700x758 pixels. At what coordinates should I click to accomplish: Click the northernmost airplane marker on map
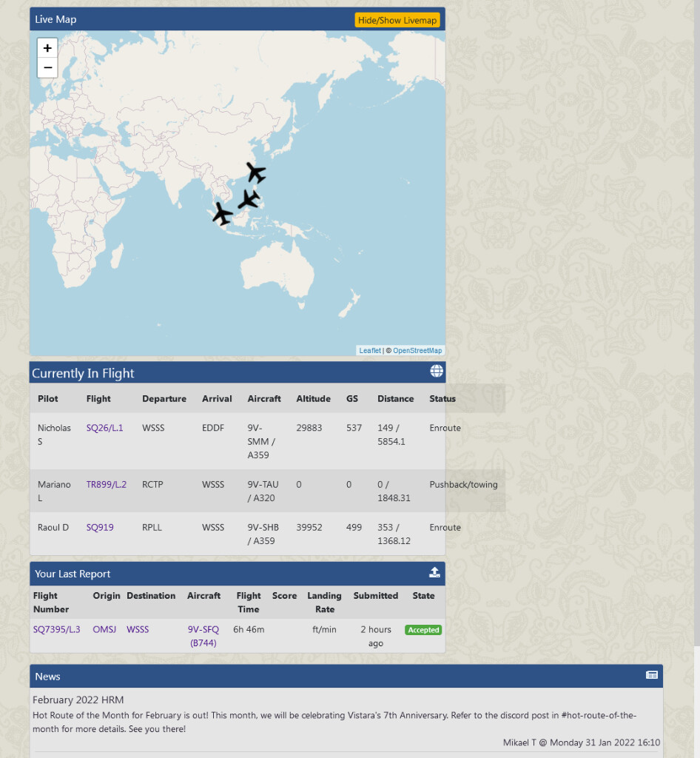[256, 172]
